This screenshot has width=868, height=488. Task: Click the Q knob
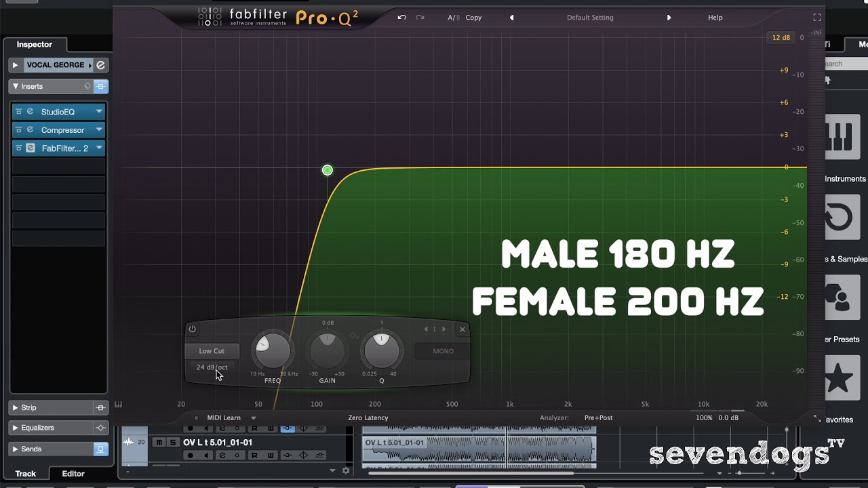tap(382, 351)
